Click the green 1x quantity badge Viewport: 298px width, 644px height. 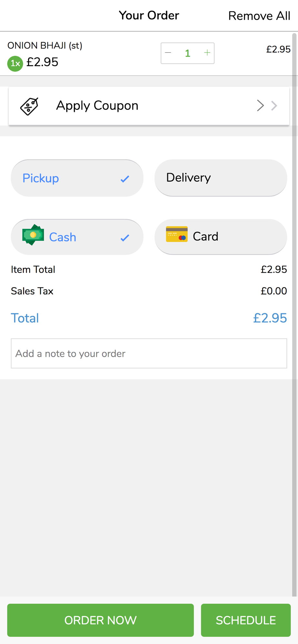click(15, 63)
